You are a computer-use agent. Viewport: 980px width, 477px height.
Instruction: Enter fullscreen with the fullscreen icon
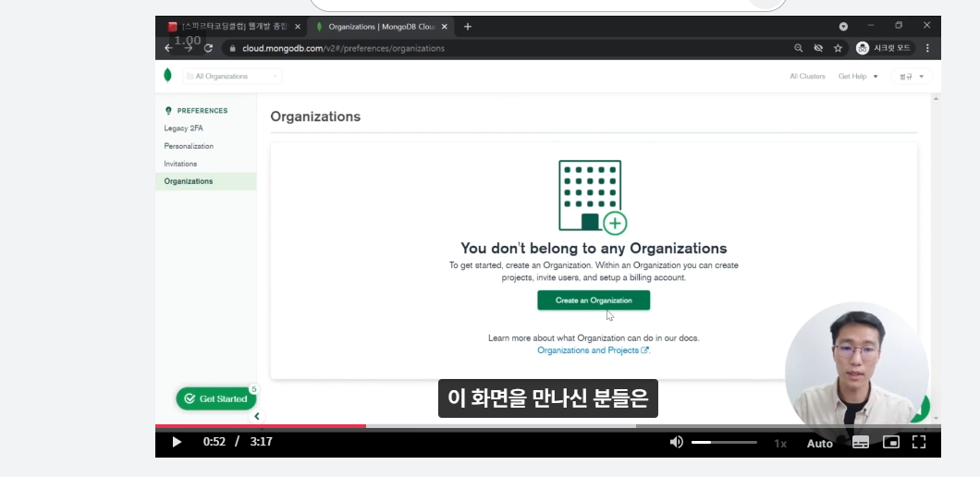pyautogui.click(x=919, y=442)
